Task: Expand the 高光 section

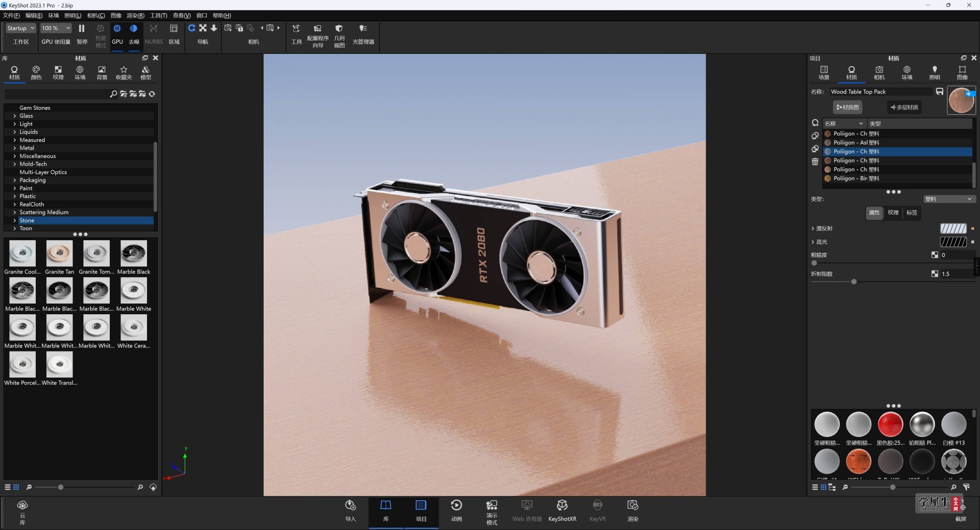Action: pos(813,242)
